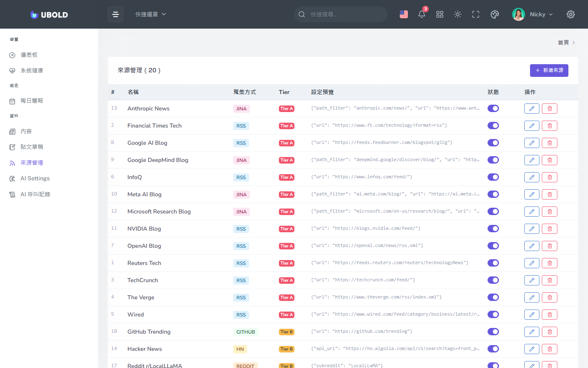Delete the TechCrunch source
Viewport: 588px width, 368px height.
550,280
